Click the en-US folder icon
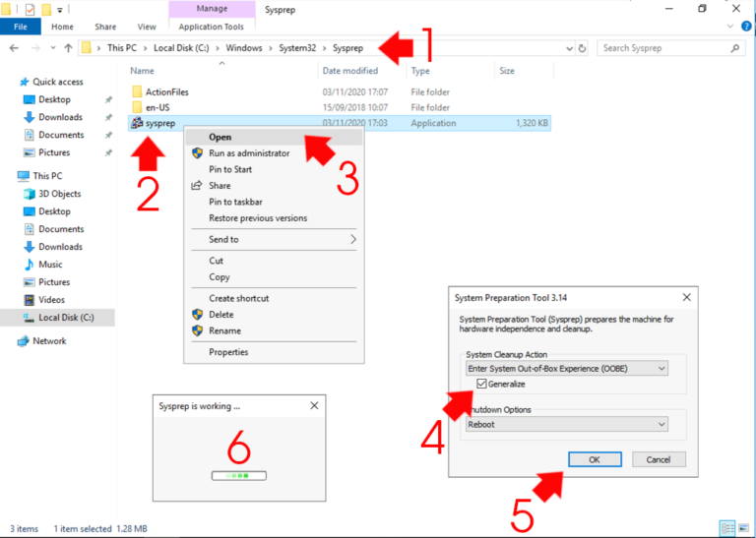Screen dimensions: 756x538 click(137, 107)
